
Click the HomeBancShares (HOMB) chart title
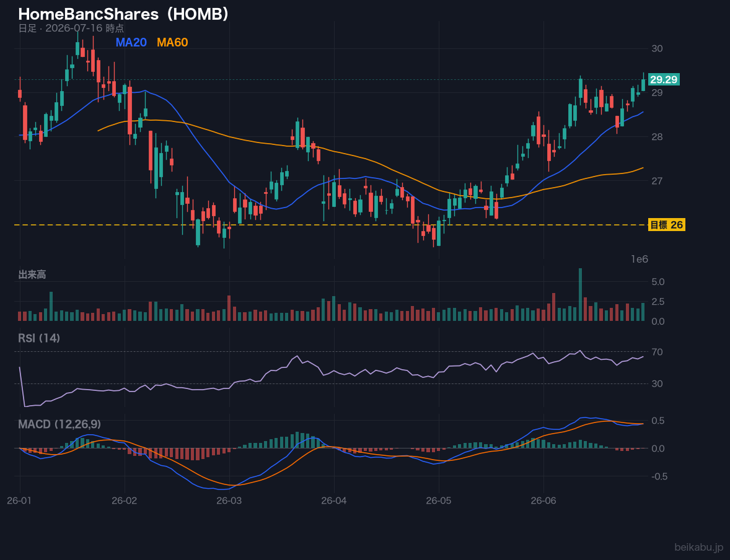(124, 14)
